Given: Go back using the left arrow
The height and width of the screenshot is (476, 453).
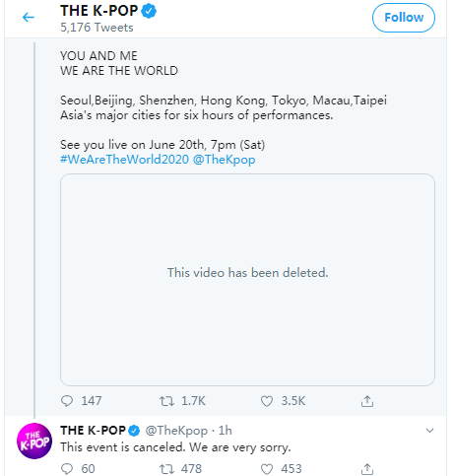Looking at the screenshot, I should [29, 17].
